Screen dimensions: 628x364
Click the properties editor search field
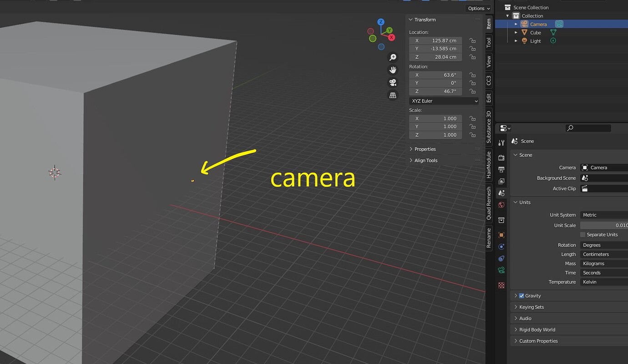tap(588, 128)
